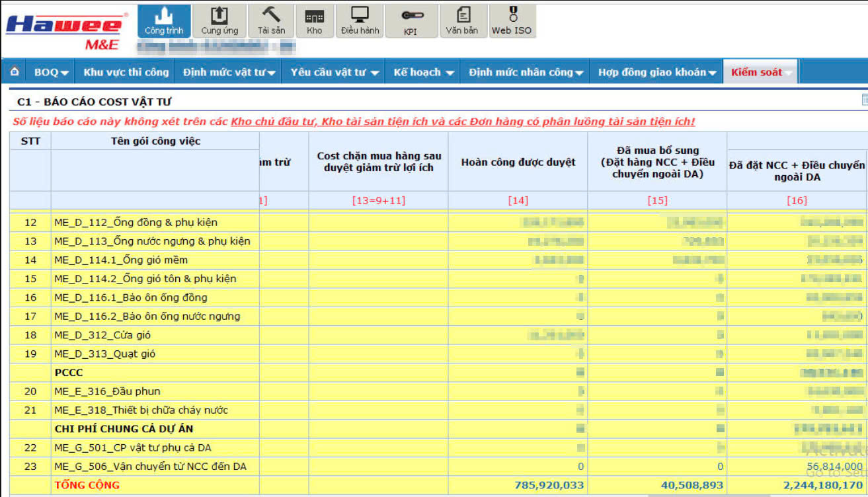The image size is (868, 497).
Task: Open the Khu vực thi công menu
Action: point(126,73)
